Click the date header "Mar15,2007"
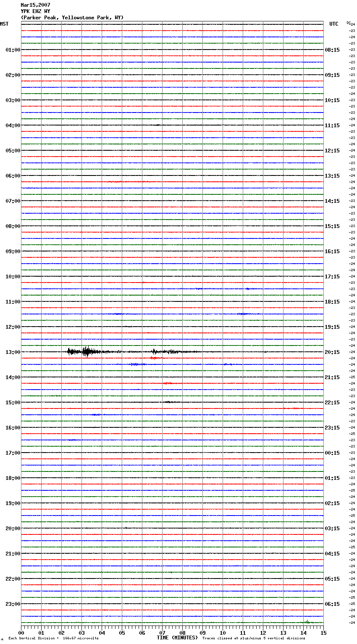Viewport: 357px width, 644px height. (35, 5)
